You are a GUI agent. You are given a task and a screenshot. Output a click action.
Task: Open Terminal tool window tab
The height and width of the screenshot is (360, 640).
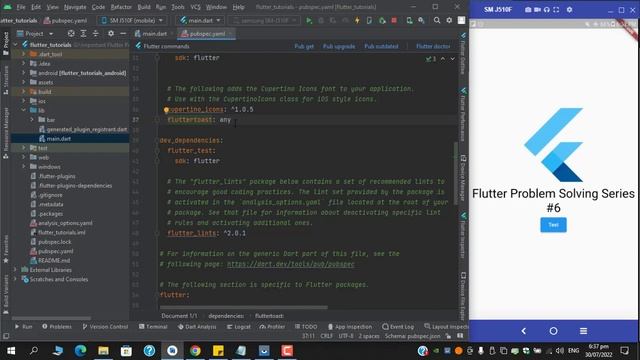click(x=153, y=327)
